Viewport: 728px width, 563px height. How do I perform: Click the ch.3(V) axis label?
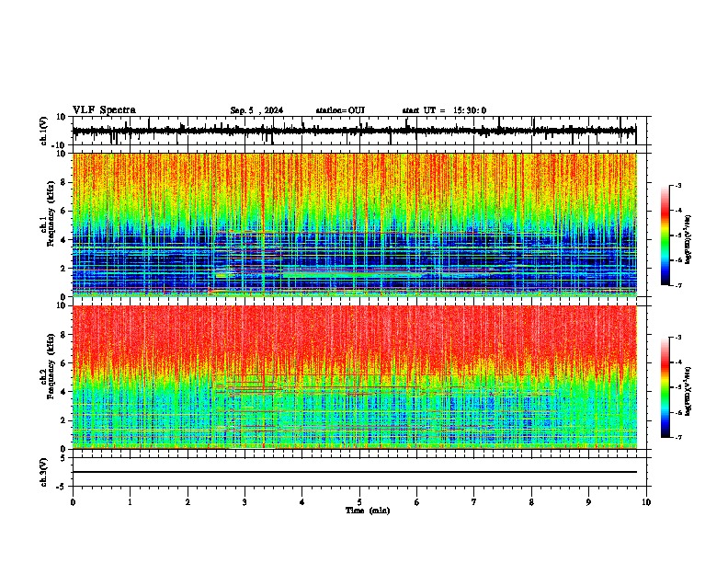[44, 473]
